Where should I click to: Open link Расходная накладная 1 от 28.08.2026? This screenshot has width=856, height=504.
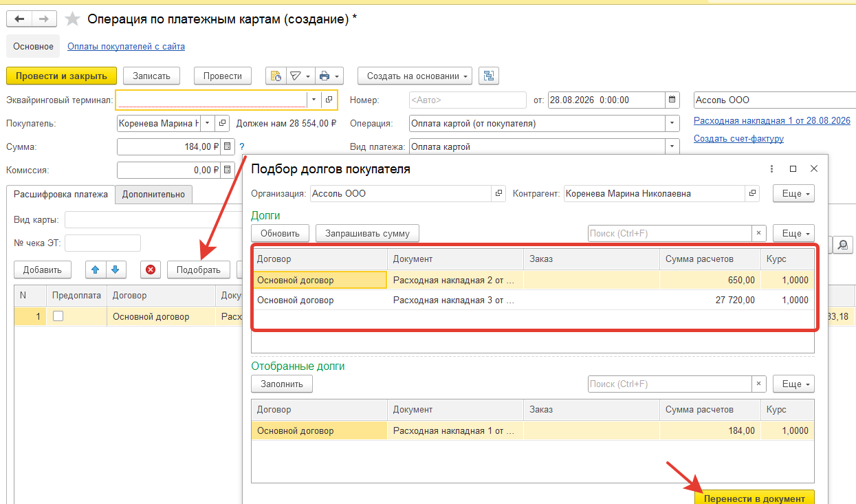tap(772, 120)
